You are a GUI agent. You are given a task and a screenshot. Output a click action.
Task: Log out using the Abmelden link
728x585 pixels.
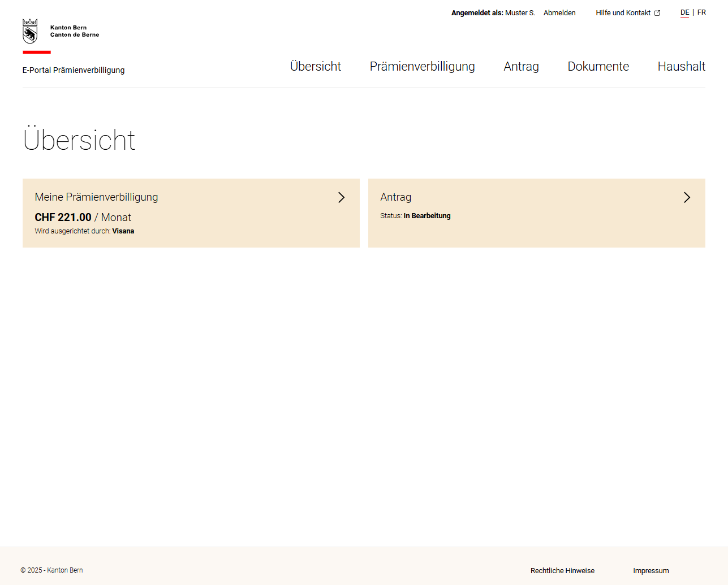pos(559,13)
